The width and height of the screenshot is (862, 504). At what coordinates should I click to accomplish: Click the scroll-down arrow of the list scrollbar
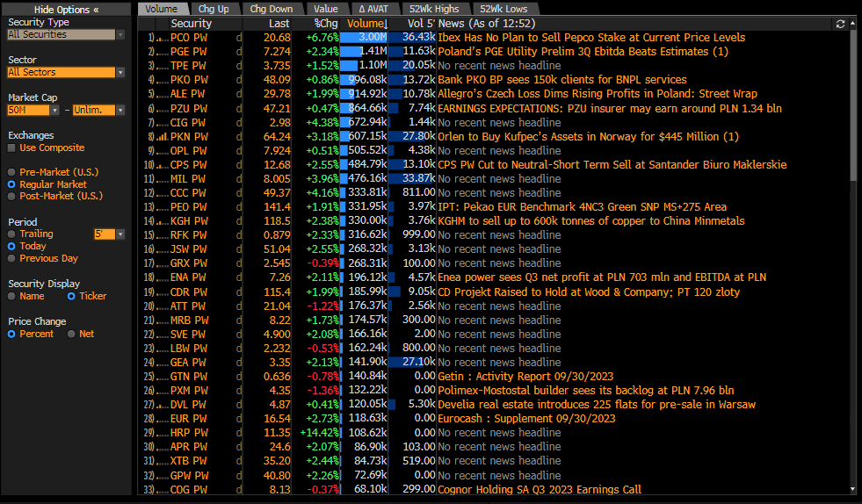click(852, 488)
